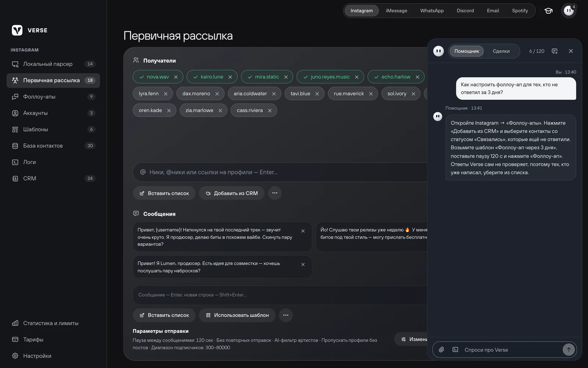
Task: Remove lyra.fenn recipient chip
Action: [166, 94]
